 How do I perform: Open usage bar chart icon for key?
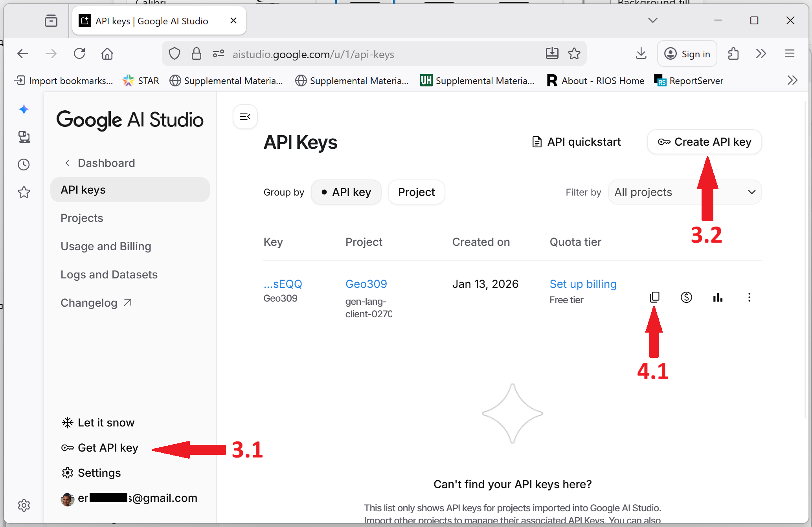pyautogui.click(x=718, y=297)
